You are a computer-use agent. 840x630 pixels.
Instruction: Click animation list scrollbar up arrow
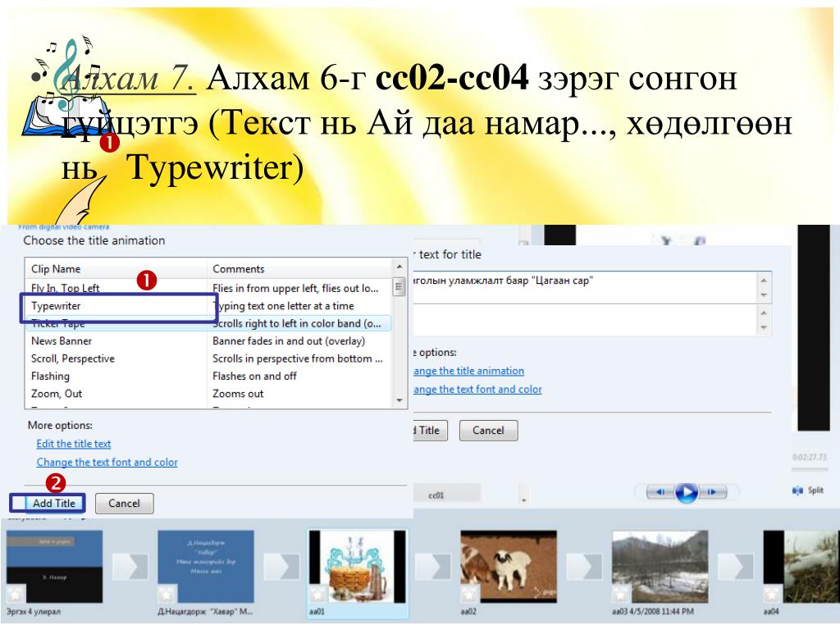(399, 267)
